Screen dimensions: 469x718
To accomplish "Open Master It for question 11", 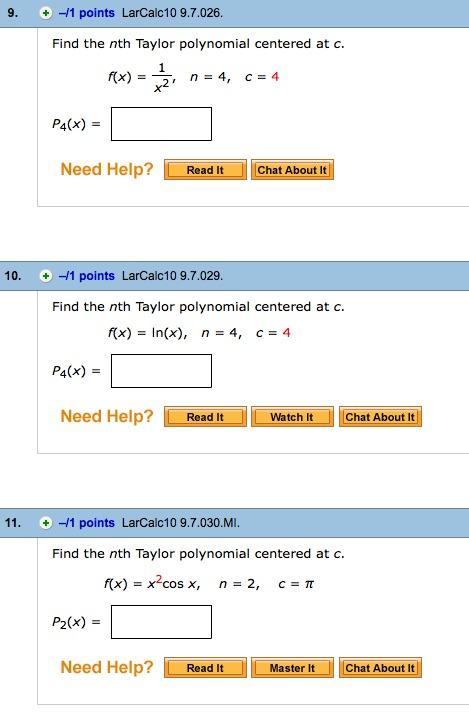I will [292, 668].
